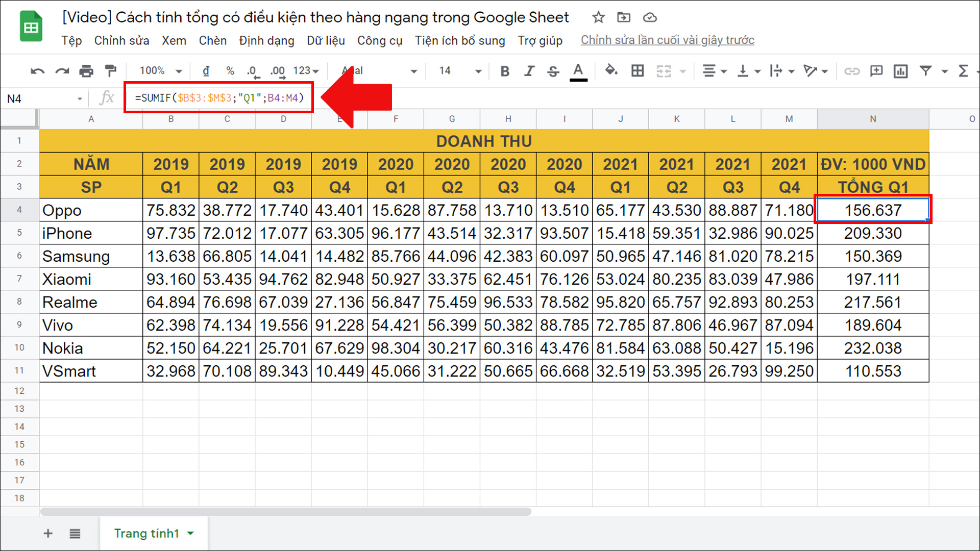Screen dimensions: 980x551
Task: Open the Borders tool
Action: pyautogui.click(x=638, y=71)
